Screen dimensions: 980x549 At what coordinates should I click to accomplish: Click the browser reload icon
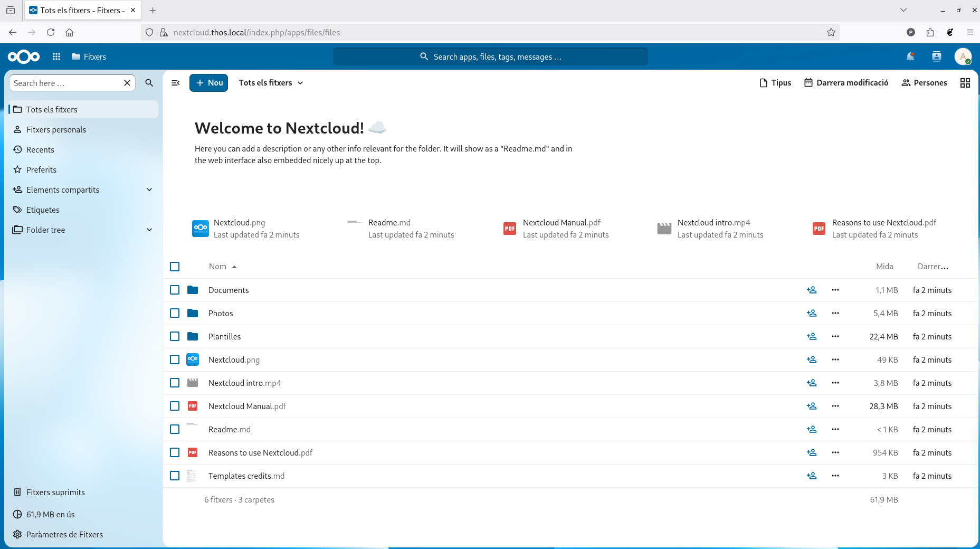[51, 32]
